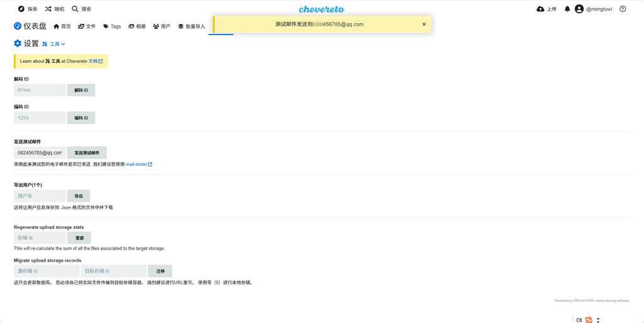Click the chevereto logo
Image resolution: width=644 pixels, height=323 pixels.
tap(321, 9)
